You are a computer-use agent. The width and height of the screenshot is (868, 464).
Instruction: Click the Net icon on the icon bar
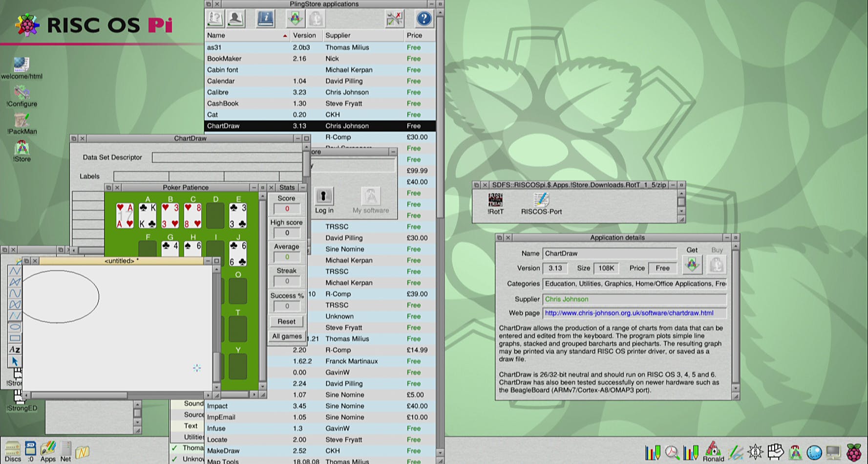click(65, 451)
